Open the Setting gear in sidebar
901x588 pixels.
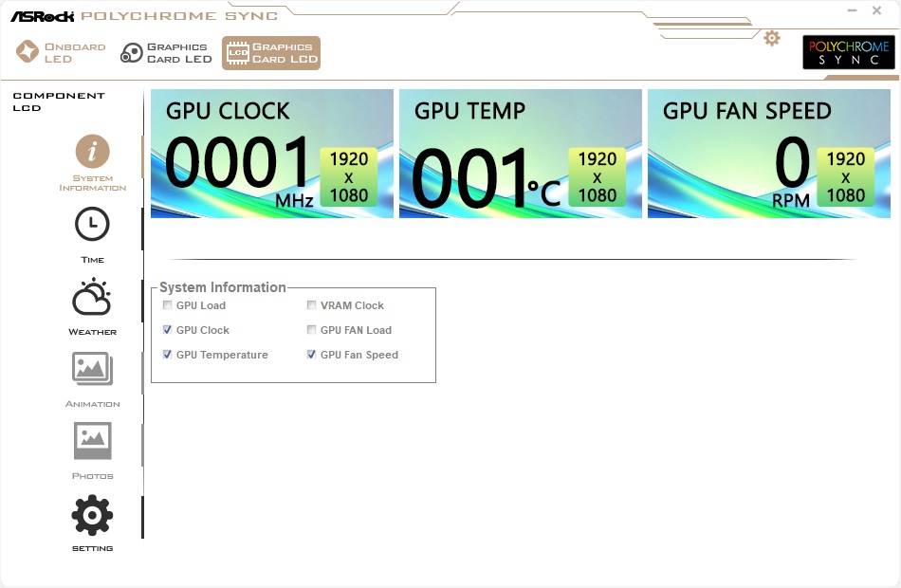pos(92,515)
